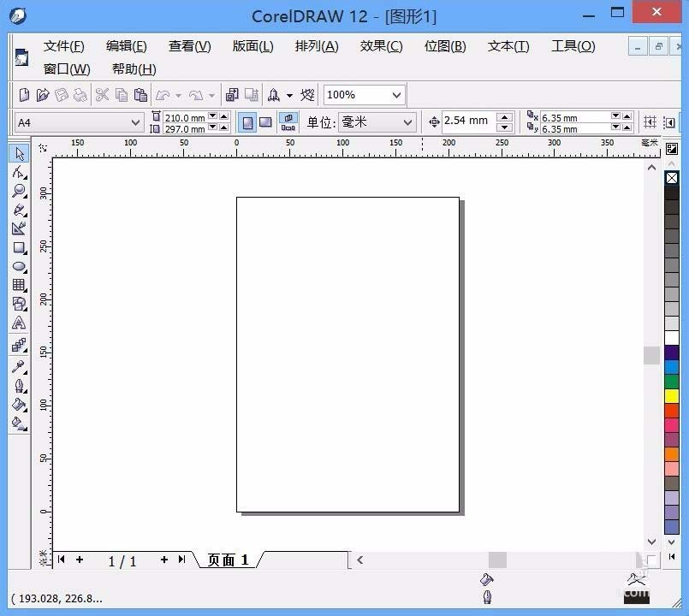Image resolution: width=689 pixels, height=616 pixels.
Task: Select the Ellipse tool
Action: [19, 266]
